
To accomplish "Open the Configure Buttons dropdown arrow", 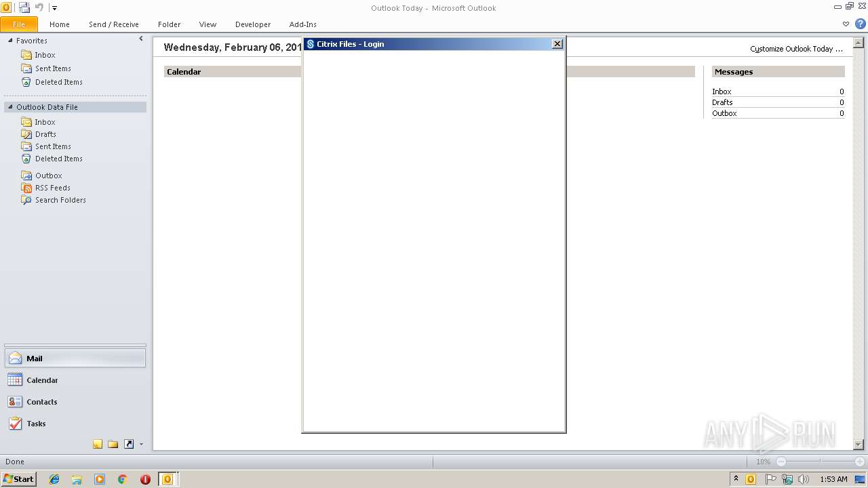I will coord(141,445).
